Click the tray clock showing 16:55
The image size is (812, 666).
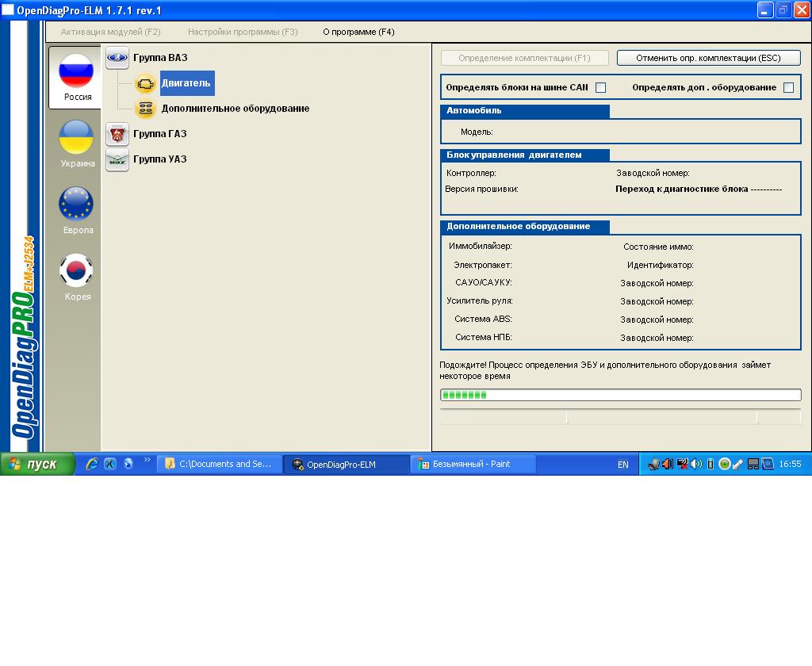[x=791, y=464]
